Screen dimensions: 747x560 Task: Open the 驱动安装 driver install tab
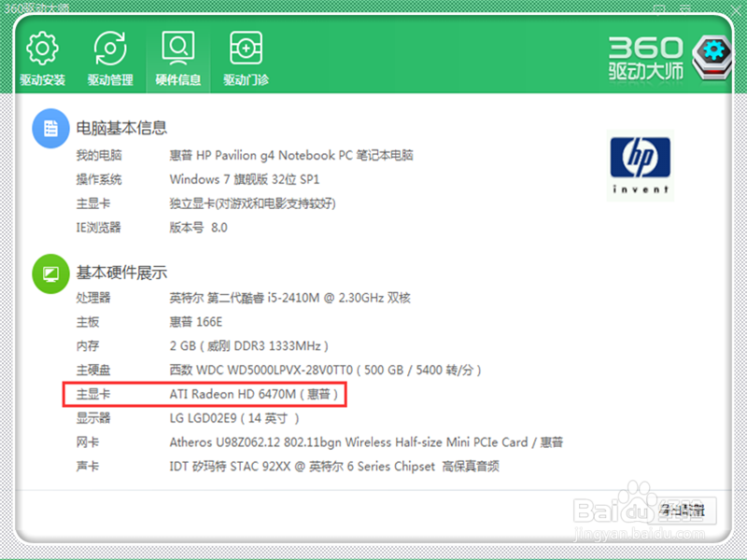point(42,59)
